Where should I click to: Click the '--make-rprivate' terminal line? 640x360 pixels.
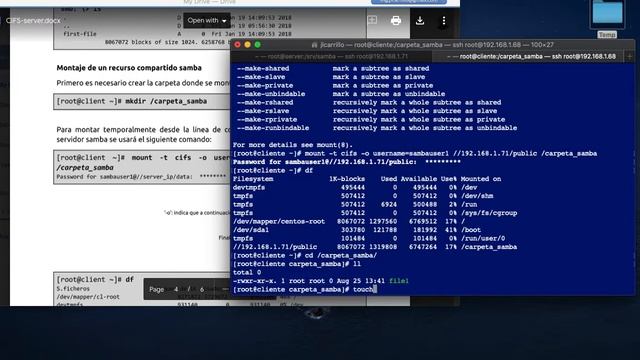click(x=371, y=120)
